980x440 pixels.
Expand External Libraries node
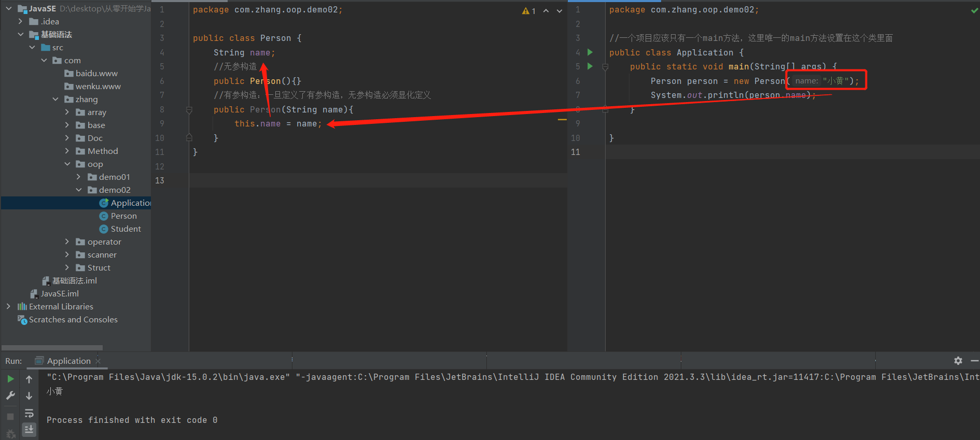[8, 306]
